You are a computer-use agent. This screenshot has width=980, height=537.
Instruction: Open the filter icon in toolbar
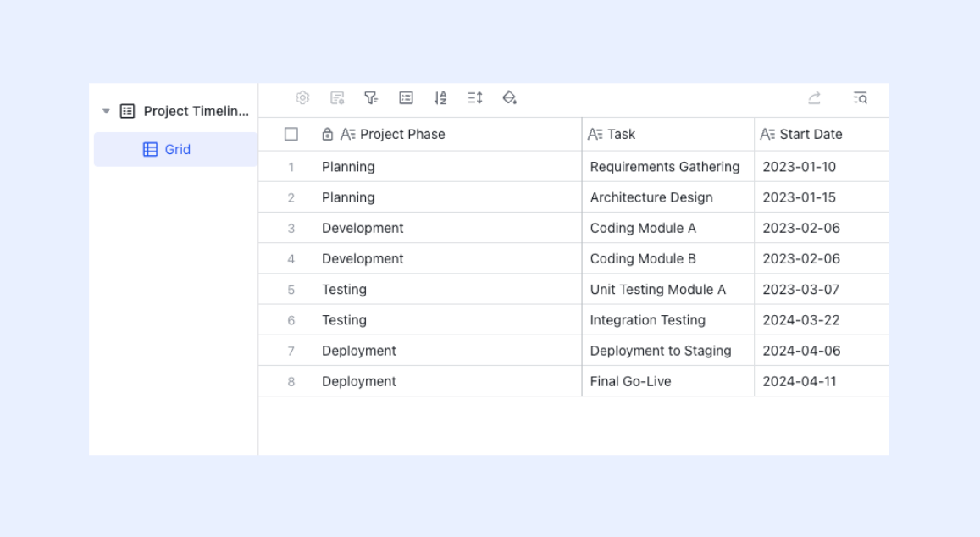tap(371, 97)
